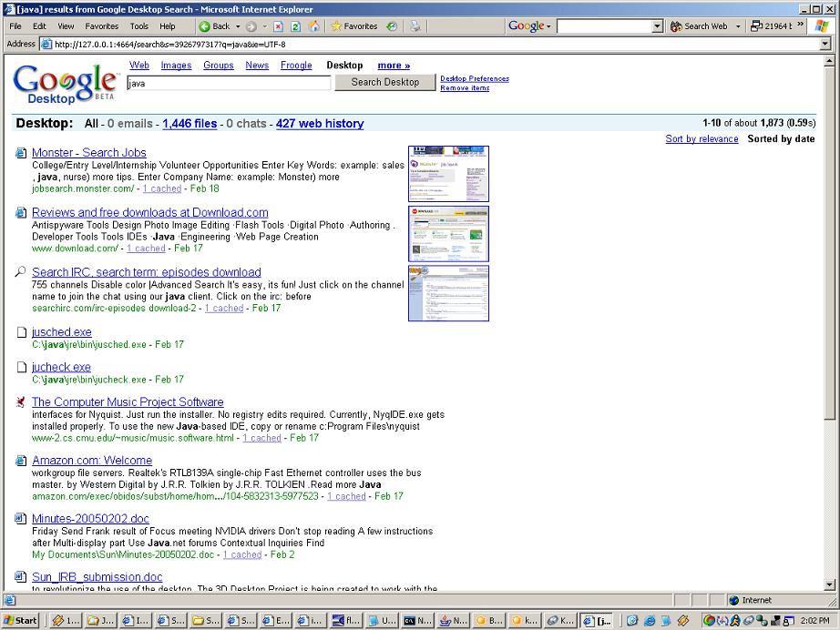Click the file icon beside jusched.exe

coord(22,332)
